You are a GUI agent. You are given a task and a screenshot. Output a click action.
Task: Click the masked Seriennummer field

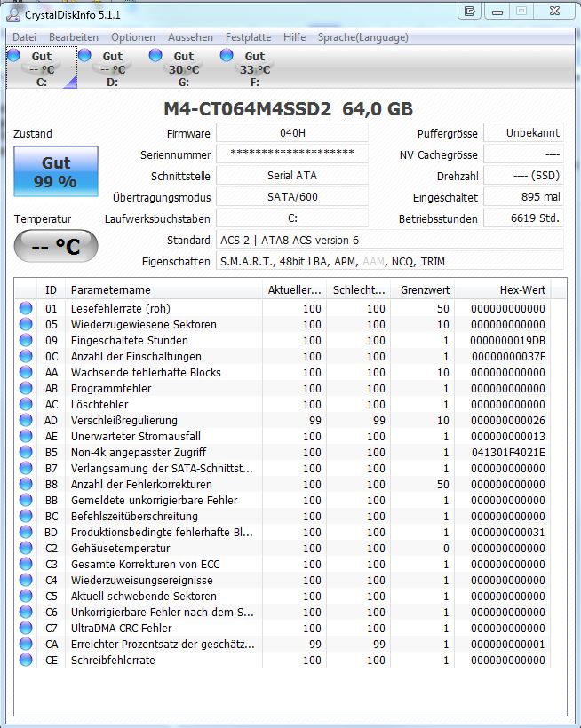[x=292, y=154]
